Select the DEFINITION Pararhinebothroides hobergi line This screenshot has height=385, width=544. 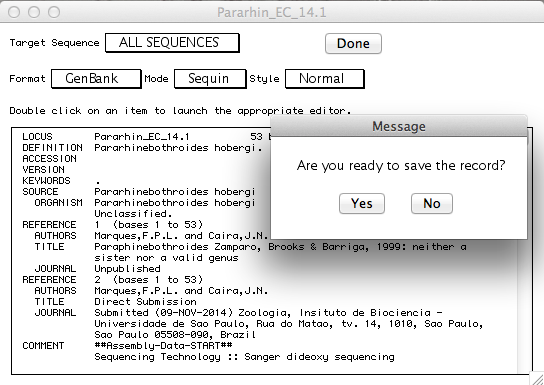pyautogui.click(x=142, y=148)
